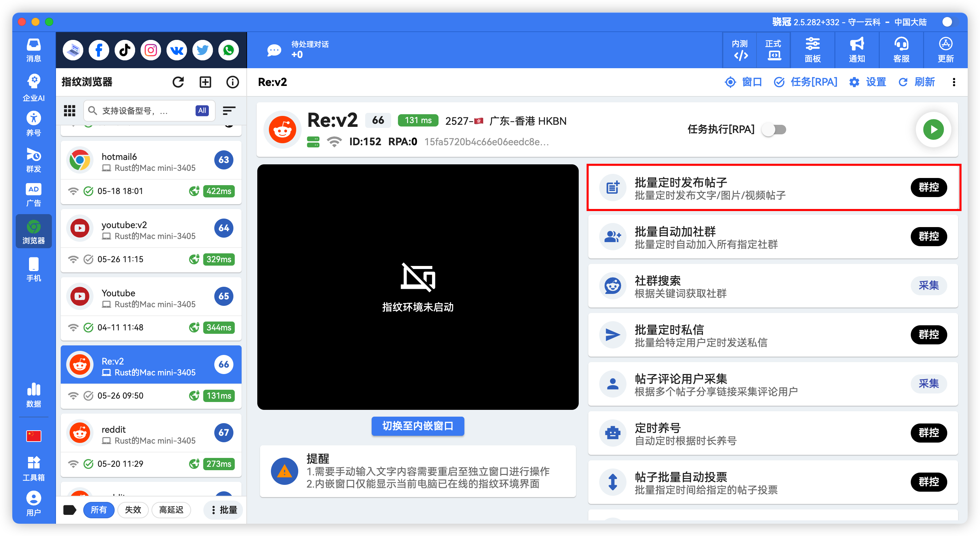
Task: Select the reddit profile numbered 67
Action: 151,445
